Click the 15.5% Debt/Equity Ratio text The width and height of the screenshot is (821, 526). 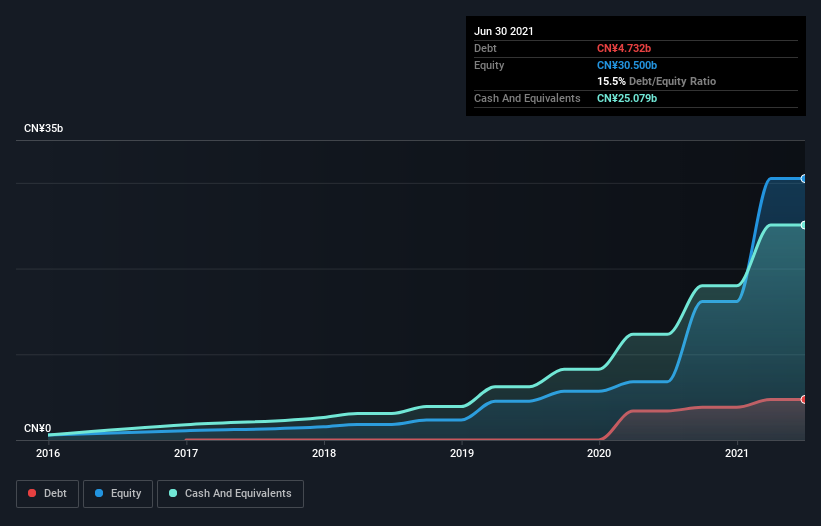(656, 81)
